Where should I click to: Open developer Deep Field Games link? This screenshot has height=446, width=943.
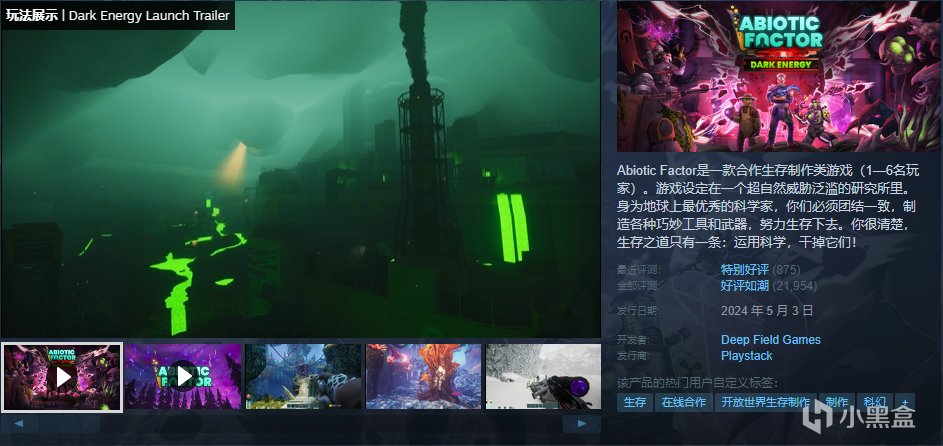(770, 340)
